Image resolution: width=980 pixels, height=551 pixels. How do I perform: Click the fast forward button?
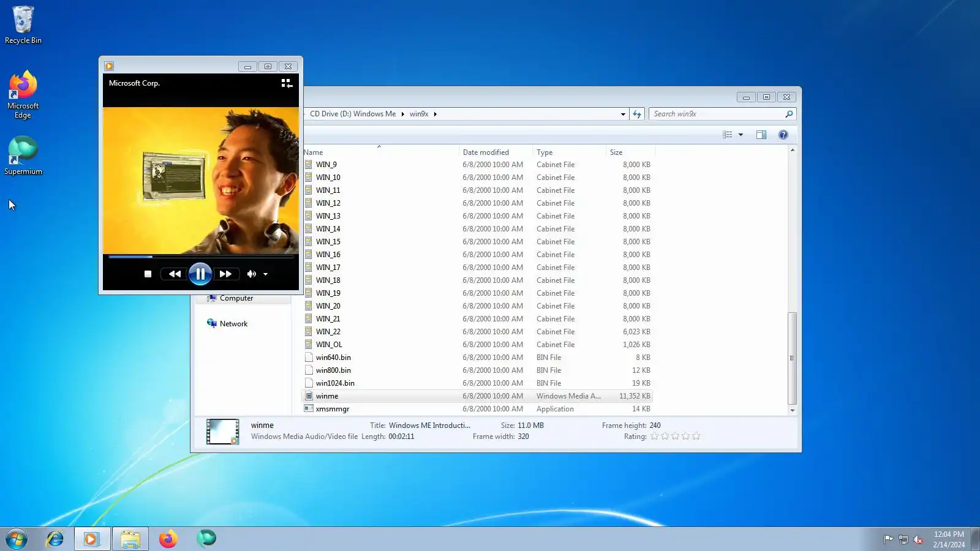(x=225, y=274)
